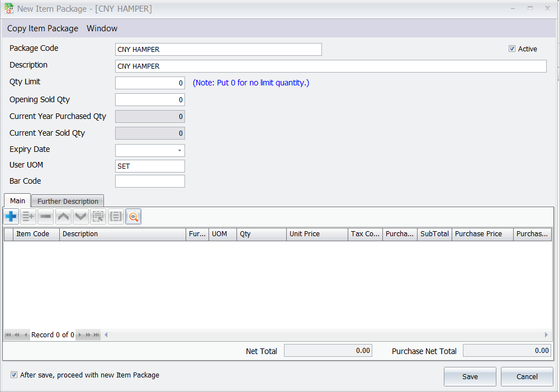Remove selected item using minus icon
The height and width of the screenshot is (392, 559).
[45, 216]
